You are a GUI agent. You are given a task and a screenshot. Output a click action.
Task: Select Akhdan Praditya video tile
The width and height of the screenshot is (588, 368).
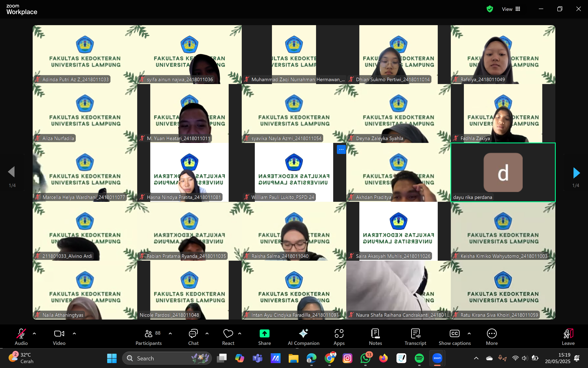pos(399,172)
